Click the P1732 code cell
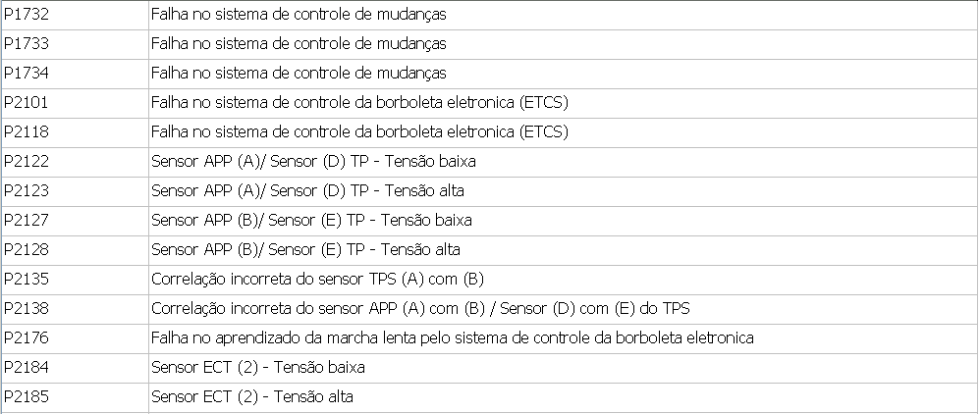The height and width of the screenshot is (414, 980). point(27,15)
